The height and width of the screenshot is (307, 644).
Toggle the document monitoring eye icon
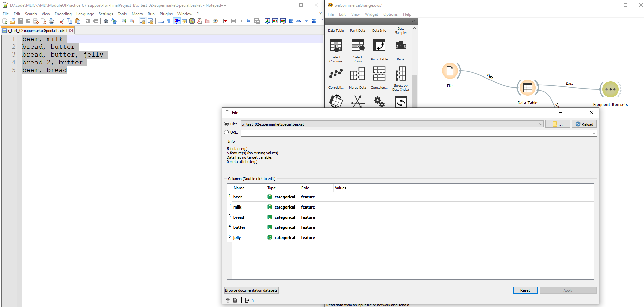click(215, 21)
